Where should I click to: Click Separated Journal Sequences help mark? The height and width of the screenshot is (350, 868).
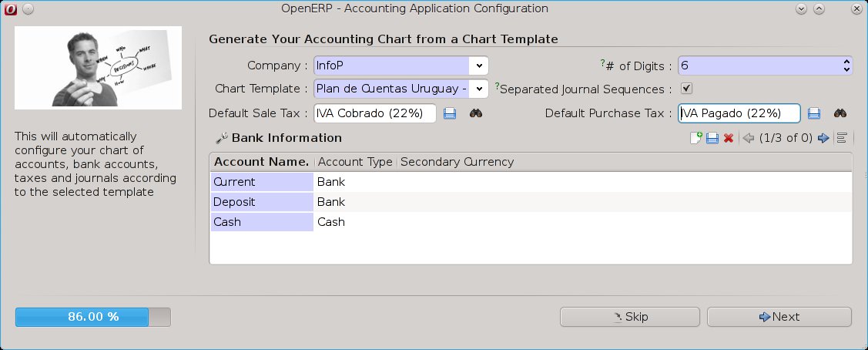coord(497,86)
